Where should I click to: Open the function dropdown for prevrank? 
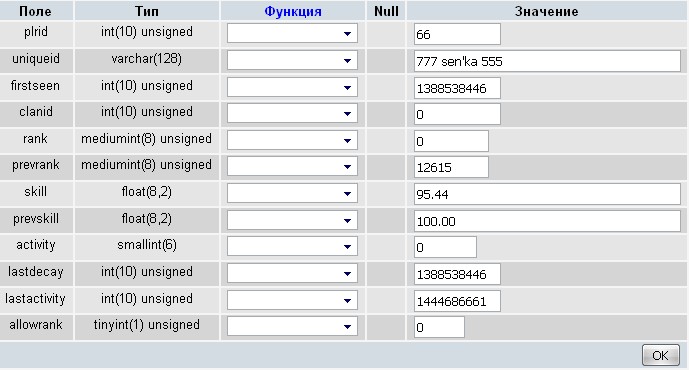[x=292, y=167]
